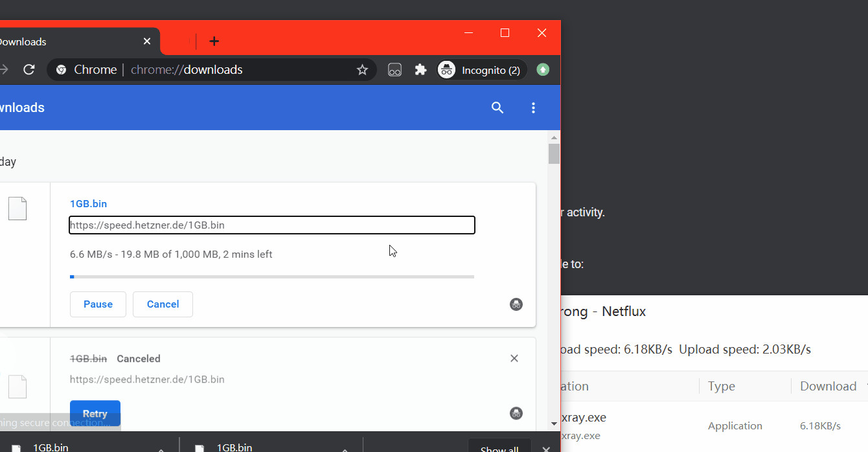Click the Incognito (2) profile indicator
Viewport: 868px width, 452px height.
tap(482, 70)
